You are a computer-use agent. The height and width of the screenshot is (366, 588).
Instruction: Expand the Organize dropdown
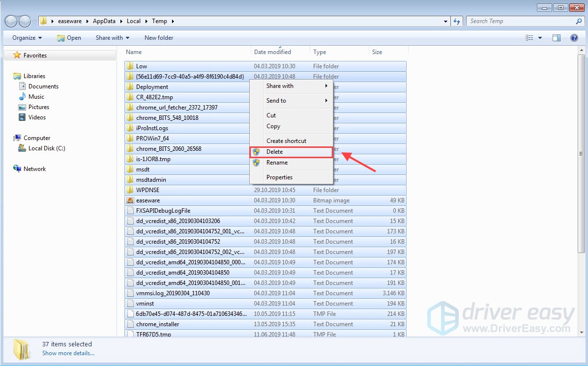[x=27, y=37]
